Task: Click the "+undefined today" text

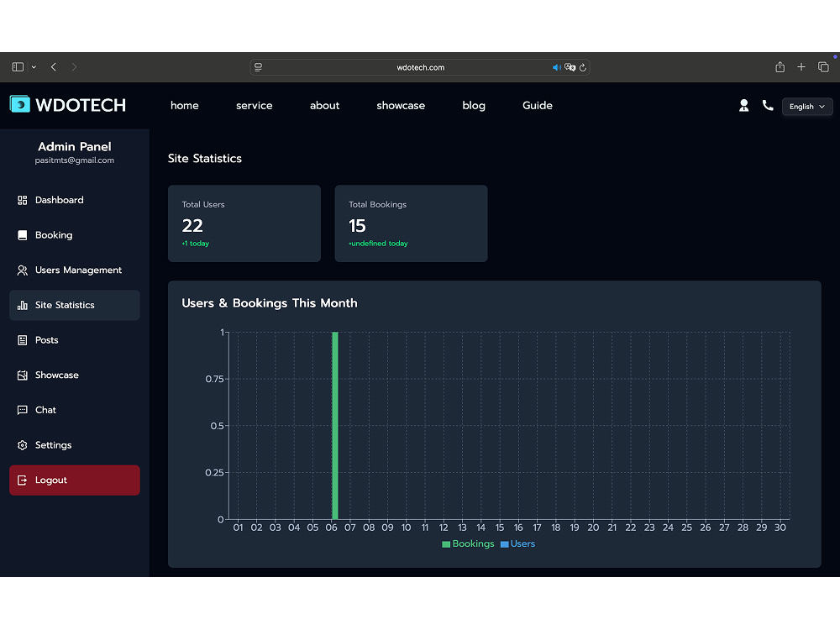Action: point(378,244)
